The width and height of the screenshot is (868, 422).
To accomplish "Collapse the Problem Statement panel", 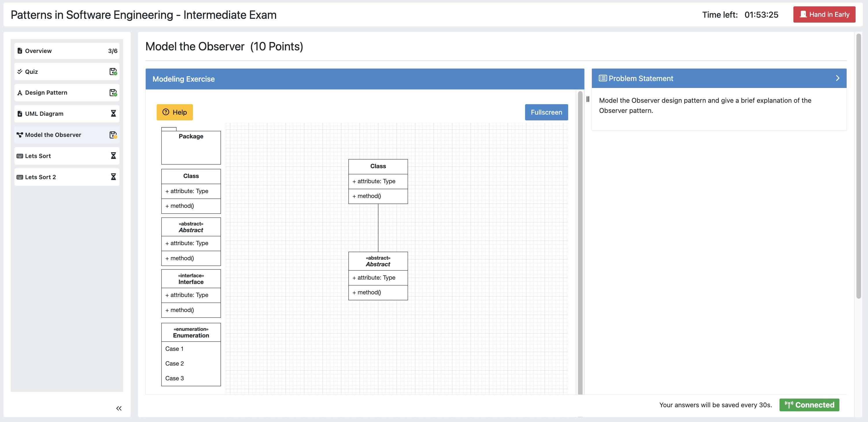I will coord(838,78).
